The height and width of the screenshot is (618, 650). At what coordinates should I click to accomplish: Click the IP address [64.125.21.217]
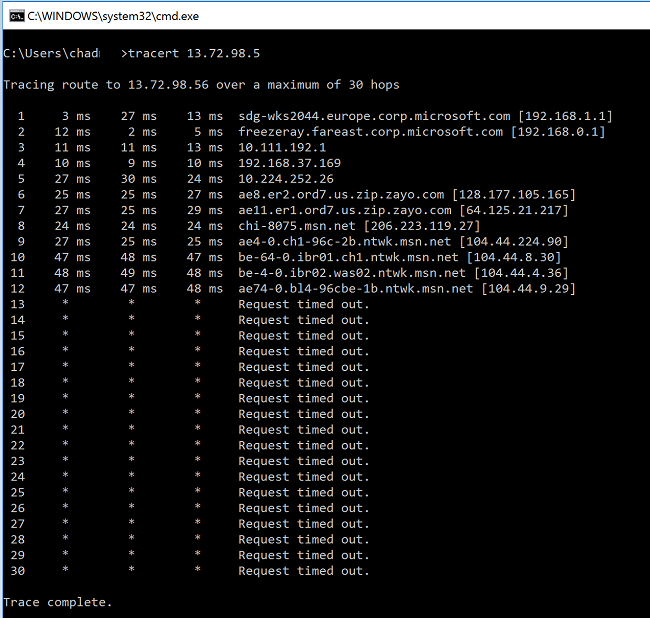514,211
